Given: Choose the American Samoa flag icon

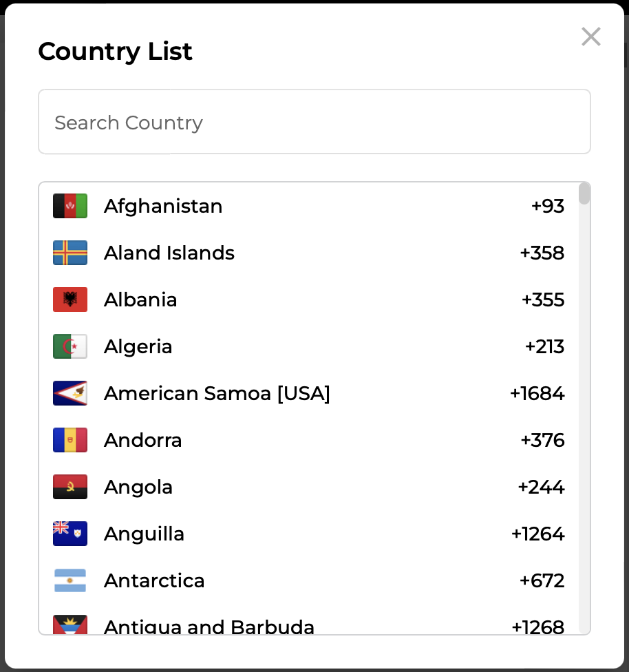Looking at the screenshot, I should pyautogui.click(x=70, y=393).
